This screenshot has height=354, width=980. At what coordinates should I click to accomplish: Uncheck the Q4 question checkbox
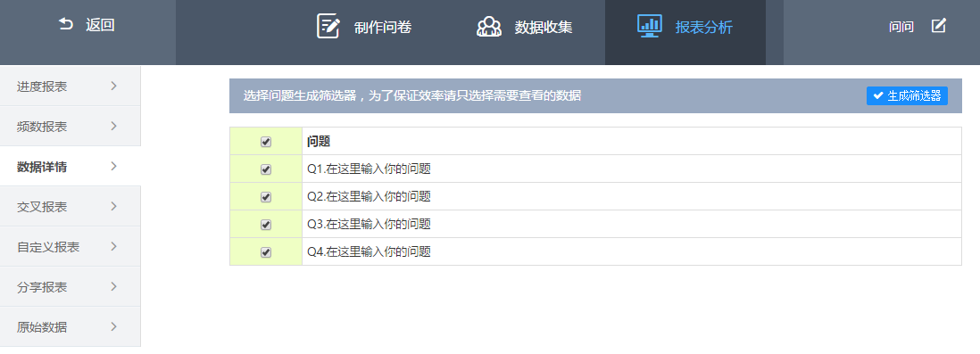(x=266, y=252)
